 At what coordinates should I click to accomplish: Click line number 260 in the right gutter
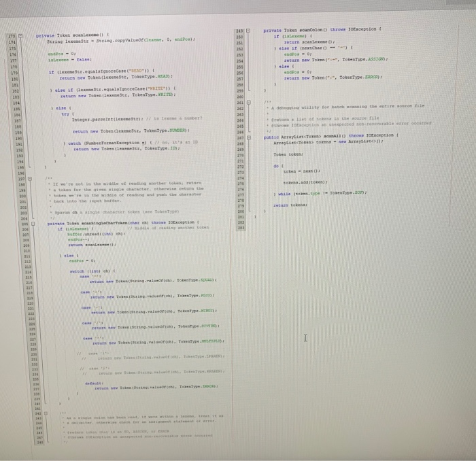point(240,97)
